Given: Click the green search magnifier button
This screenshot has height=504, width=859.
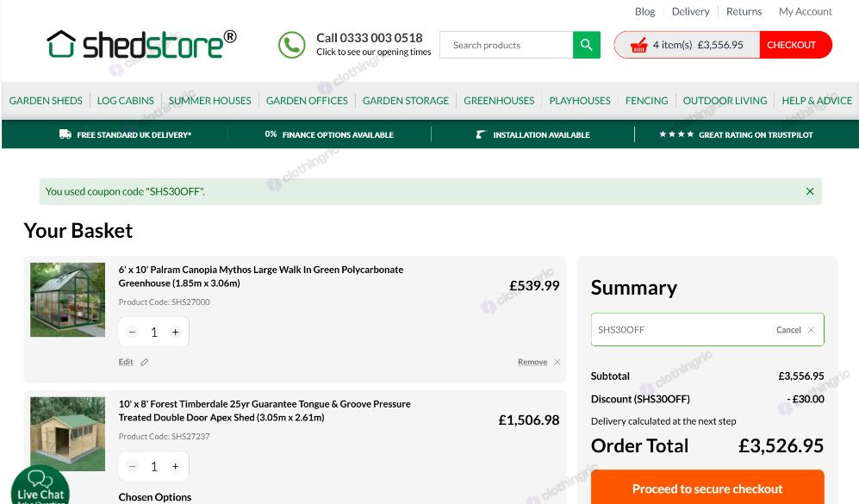Looking at the screenshot, I should [586, 45].
